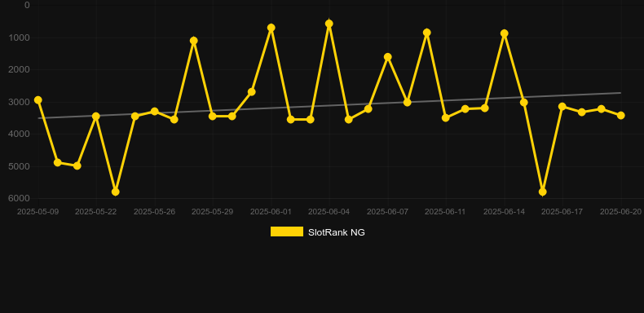Image resolution: width=644 pixels, height=313 pixels.
Task: Click the x-axis label 2025-06-01
Action: click(271, 212)
